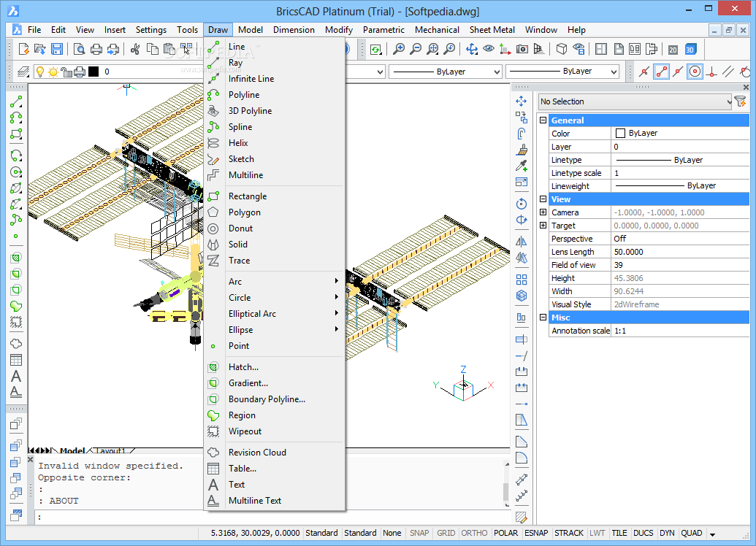Click the Move icon in the modify toolbar
Viewport: 756px width, 546px height.
click(522, 101)
